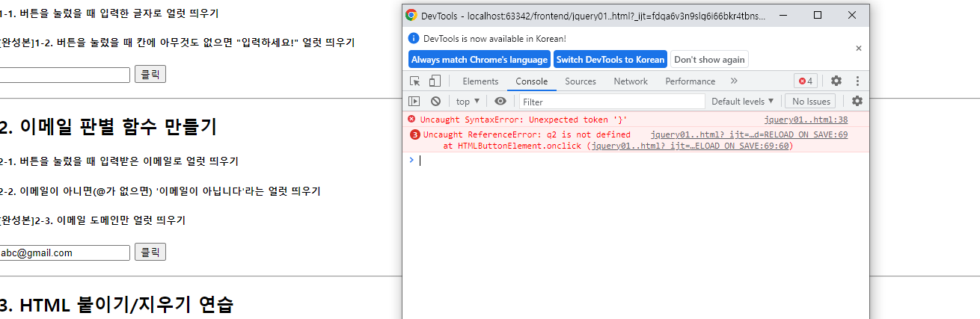Click the repeat count badge 3 on ReferenceError
Viewport: 980px width, 319px height.
click(x=415, y=135)
